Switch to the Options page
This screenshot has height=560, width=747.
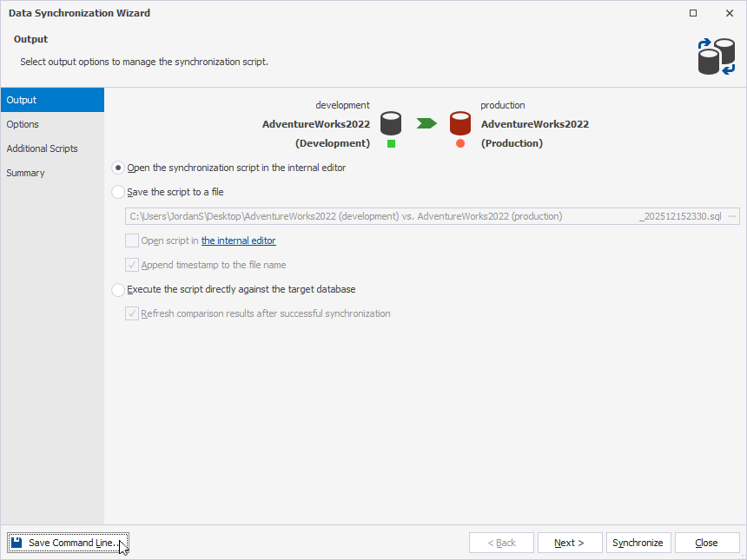52,124
